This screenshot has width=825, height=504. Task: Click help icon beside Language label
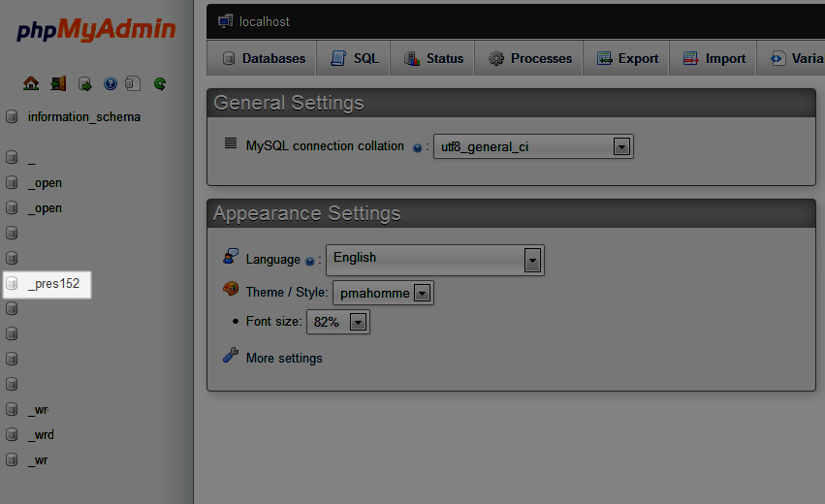point(310,261)
